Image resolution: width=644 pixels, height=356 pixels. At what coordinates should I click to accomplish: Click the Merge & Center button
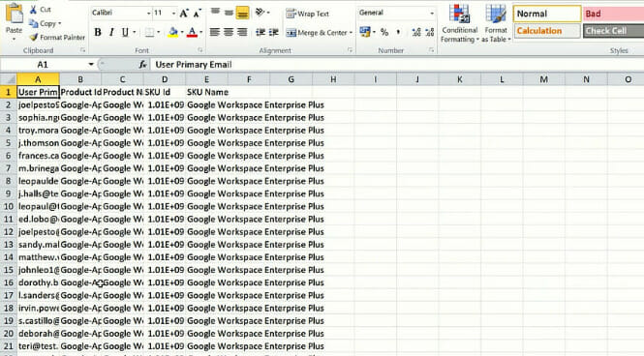317,32
